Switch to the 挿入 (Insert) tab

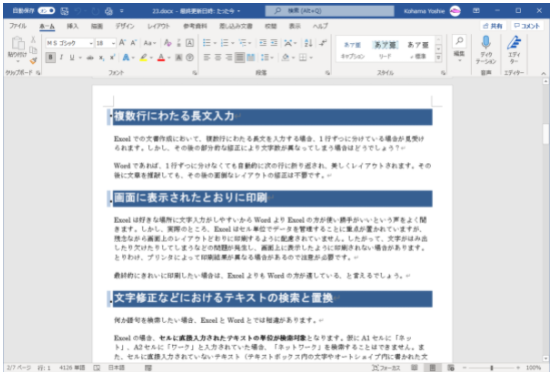tap(73, 26)
